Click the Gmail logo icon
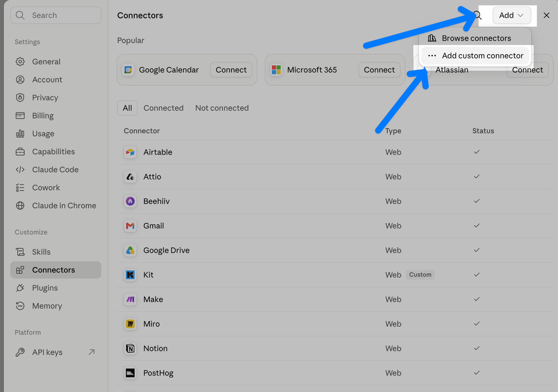The image size is (558, 392). pos(130,226)
